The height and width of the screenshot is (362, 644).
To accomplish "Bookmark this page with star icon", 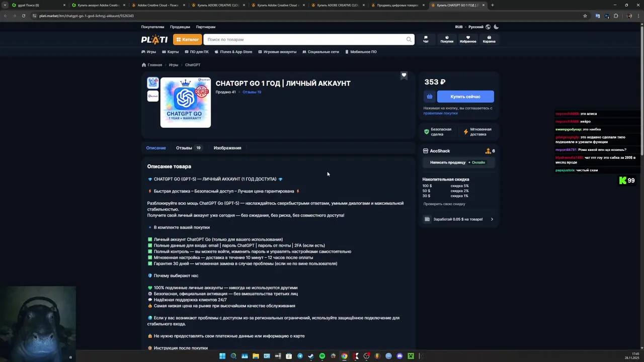I will tap(585, 16).
